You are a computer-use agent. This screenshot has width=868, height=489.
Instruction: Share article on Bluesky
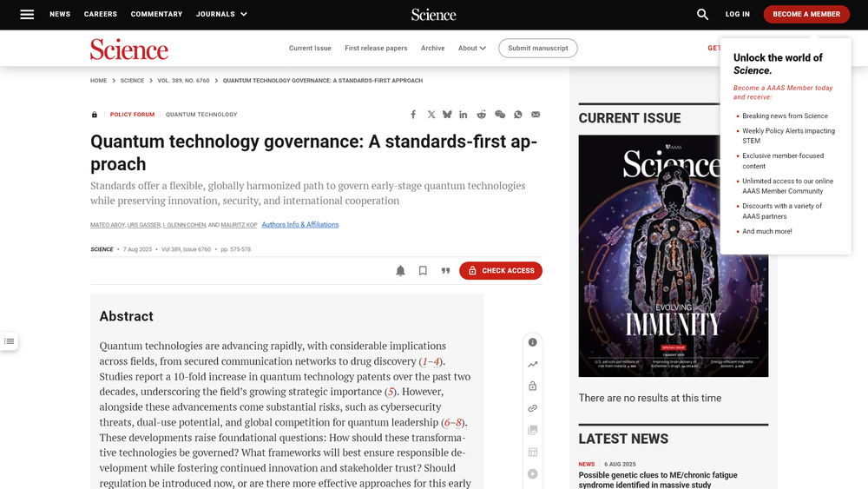point(447,115)
